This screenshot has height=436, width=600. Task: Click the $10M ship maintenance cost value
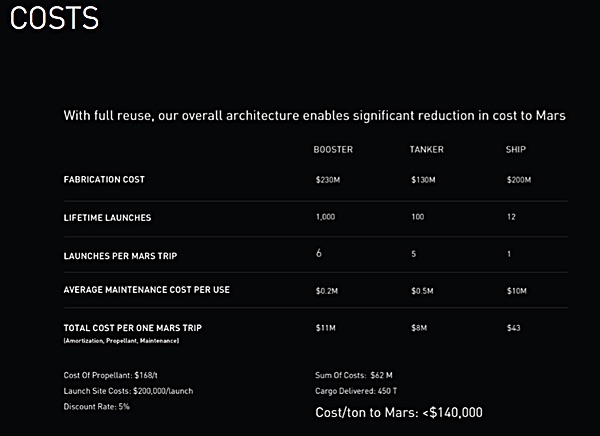[x=516, y=291]
